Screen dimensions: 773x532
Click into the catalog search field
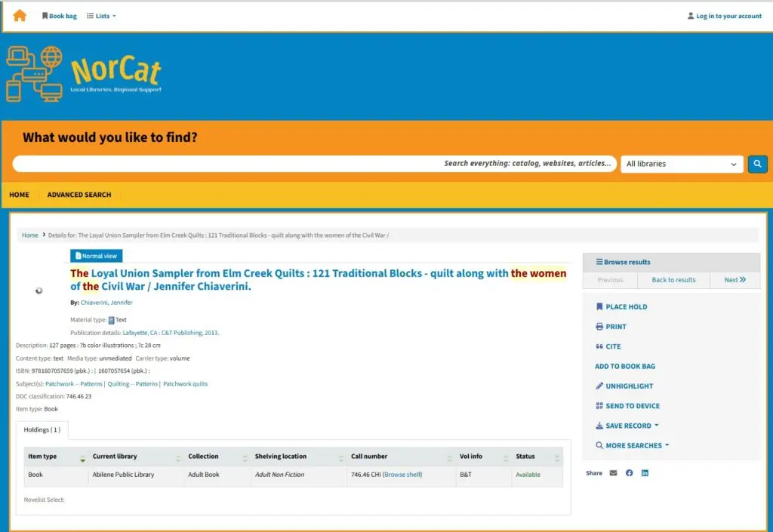(226, 164)
